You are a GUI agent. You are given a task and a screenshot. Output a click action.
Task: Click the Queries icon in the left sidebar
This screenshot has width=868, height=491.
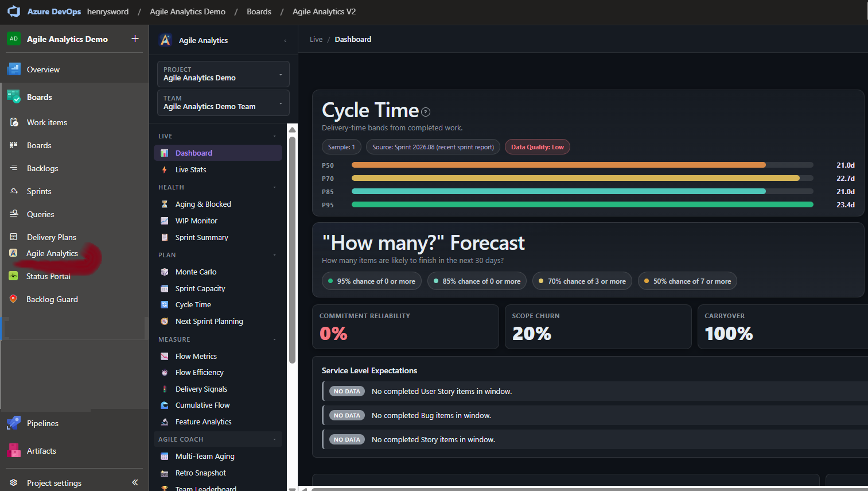(x=14, y=214)
